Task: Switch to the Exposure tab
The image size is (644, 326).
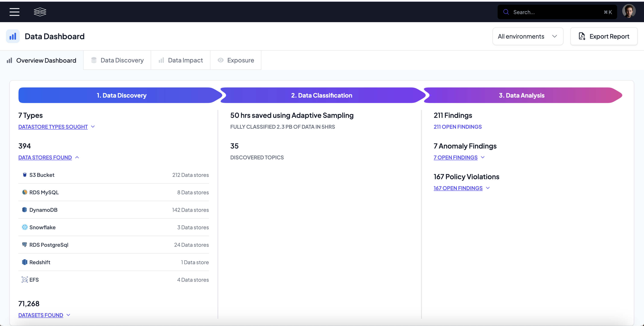Action: click(236, 60)
